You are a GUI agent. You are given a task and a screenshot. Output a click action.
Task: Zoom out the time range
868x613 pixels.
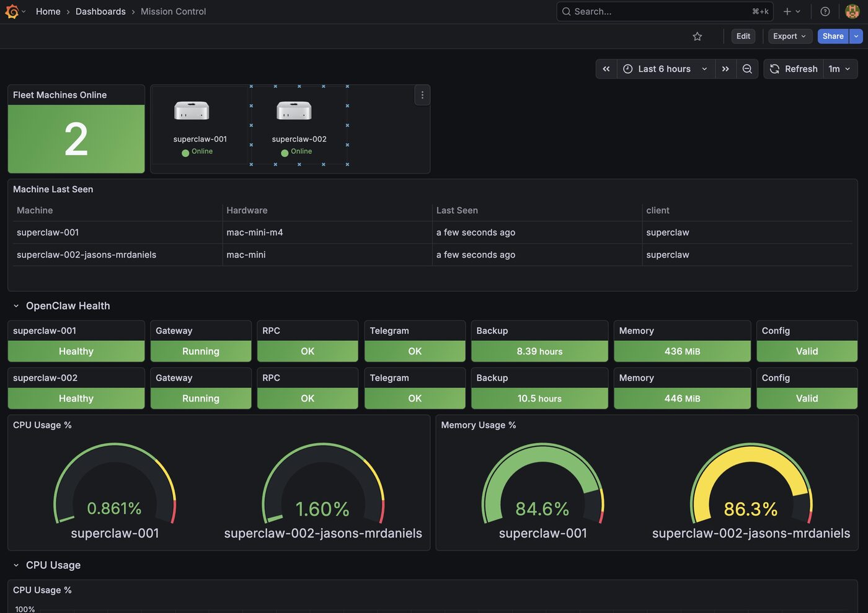(x=747, y=69)
